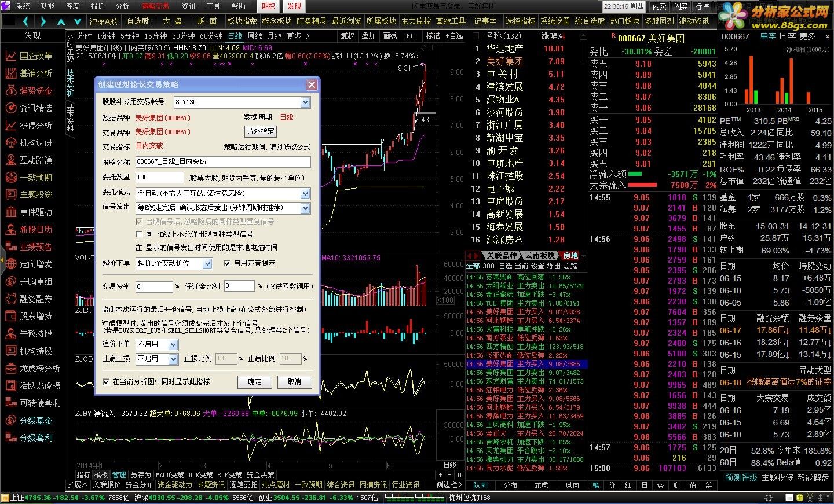Image resolution: width=834 pixels, height=504 pixels.
Task: Click 系统设置 toolbar button
Action: pos(555,21)
